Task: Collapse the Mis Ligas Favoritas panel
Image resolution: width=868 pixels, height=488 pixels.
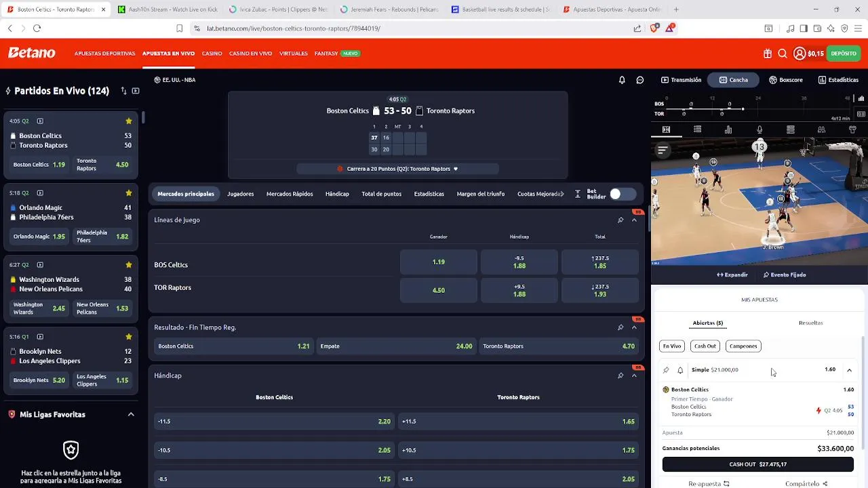Action: click(131, 415)
